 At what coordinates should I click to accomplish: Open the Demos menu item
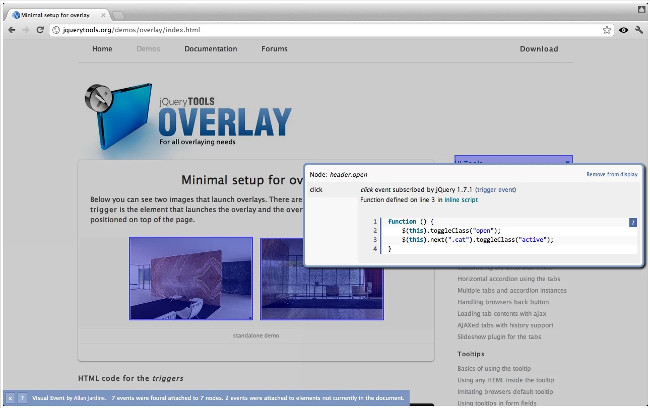click(148, 49)
